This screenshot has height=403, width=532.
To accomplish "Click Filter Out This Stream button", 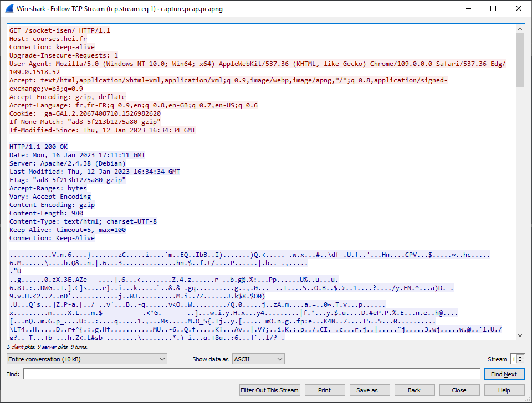I will (x=269, y=390).
